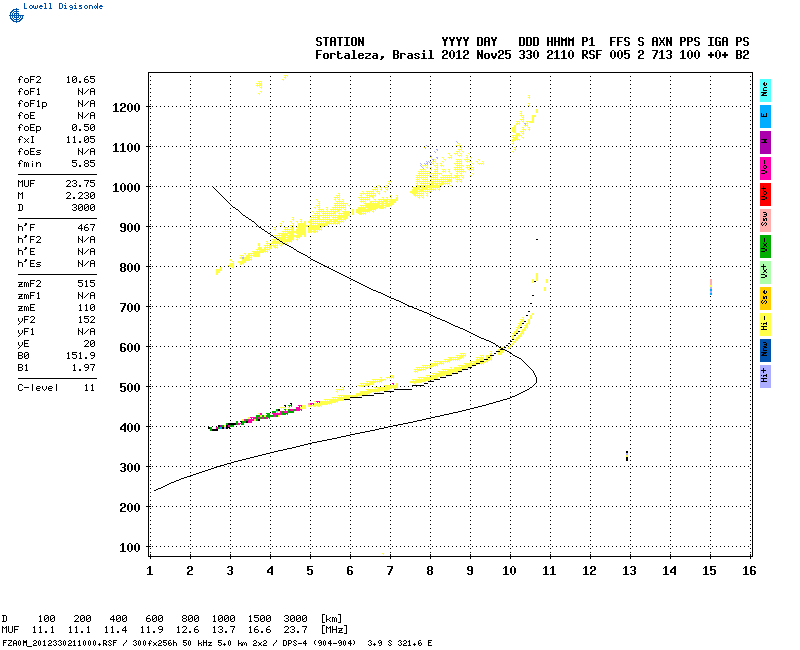Select the blue E legend swatch

765,116
